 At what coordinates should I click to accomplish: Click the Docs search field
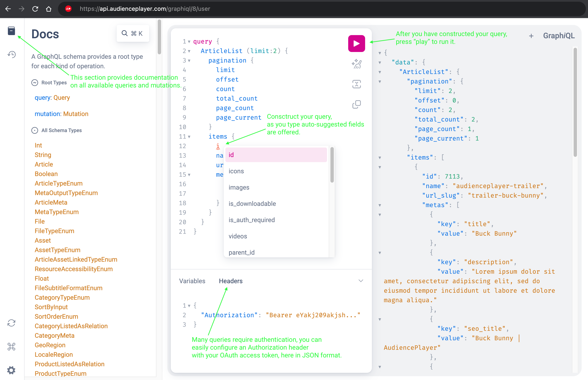133,34
